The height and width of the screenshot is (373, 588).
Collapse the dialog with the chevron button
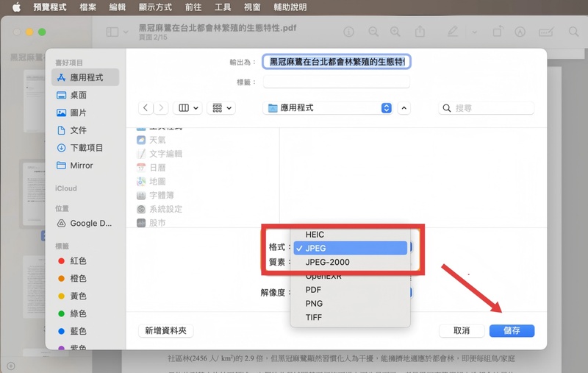click(404, 108)
